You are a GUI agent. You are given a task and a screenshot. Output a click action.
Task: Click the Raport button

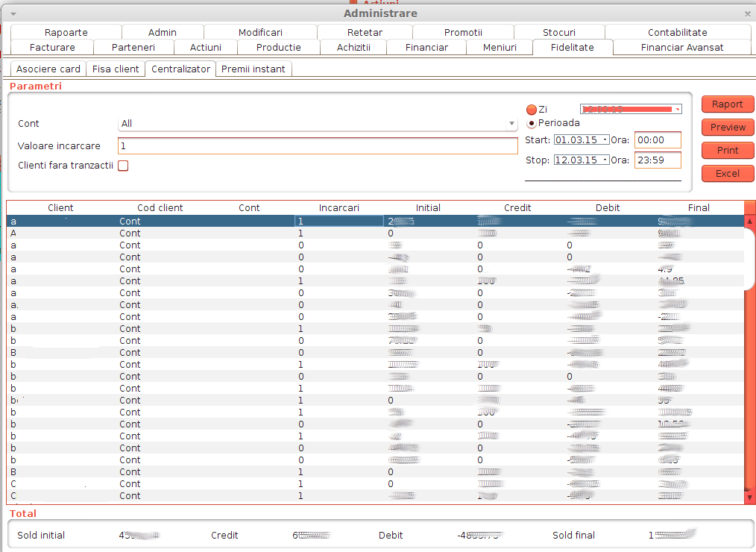(x=728, y=104)
